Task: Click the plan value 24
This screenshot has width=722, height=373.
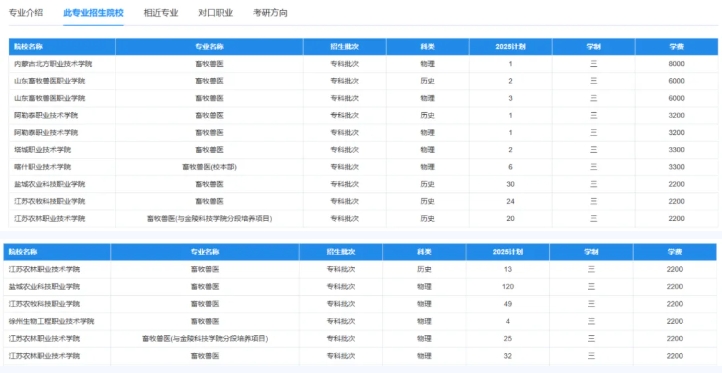Action: [511, 201]
